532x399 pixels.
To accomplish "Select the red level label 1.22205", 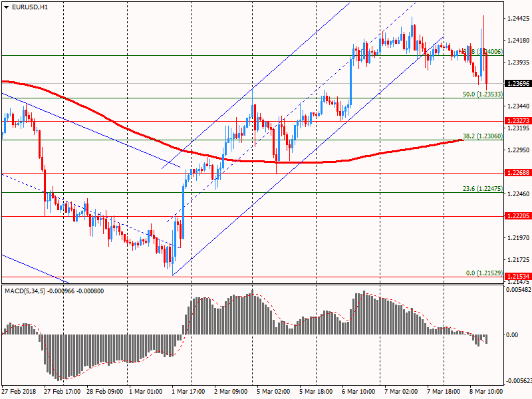I will (x=518, y=215).
